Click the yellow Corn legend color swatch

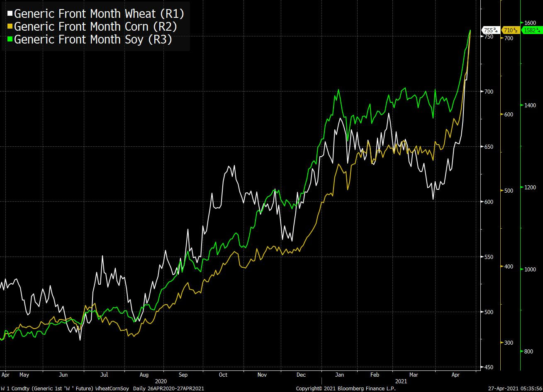tap(10, 27)
